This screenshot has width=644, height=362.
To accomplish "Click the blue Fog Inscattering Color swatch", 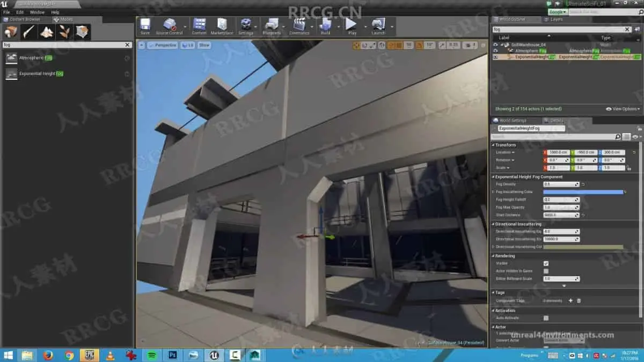I will click(583, 192).
